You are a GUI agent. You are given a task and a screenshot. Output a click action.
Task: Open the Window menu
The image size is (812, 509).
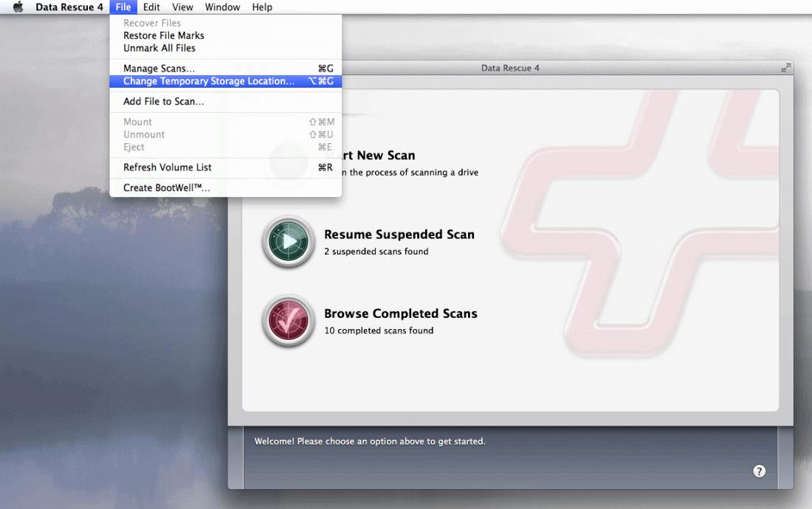[x=222, y=7]
